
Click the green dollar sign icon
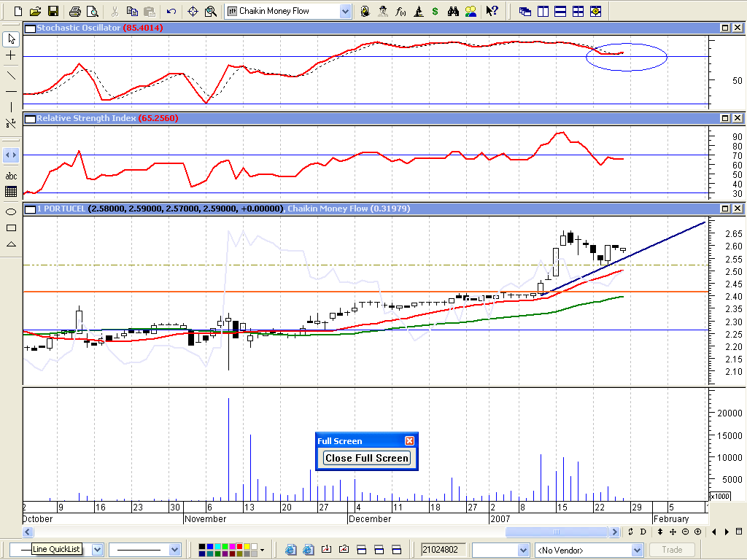pos(436,11)
